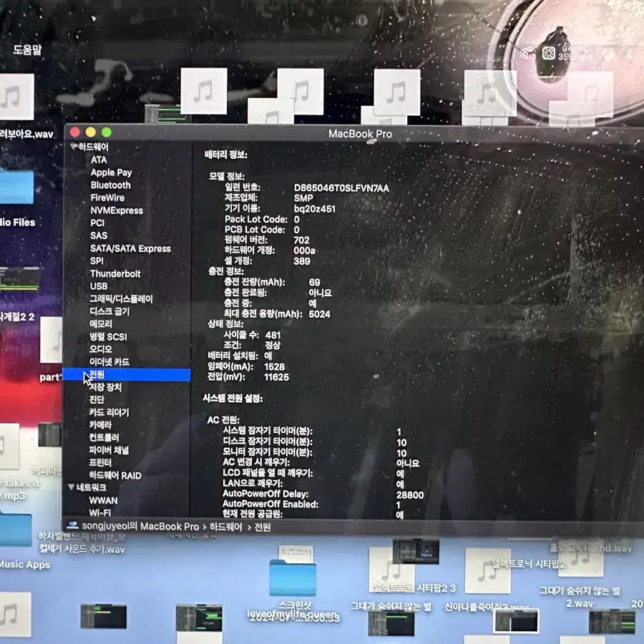Screen dimensions: 644x644
Task: Select the SAS sidebar entry
Action: pos(99,235)
